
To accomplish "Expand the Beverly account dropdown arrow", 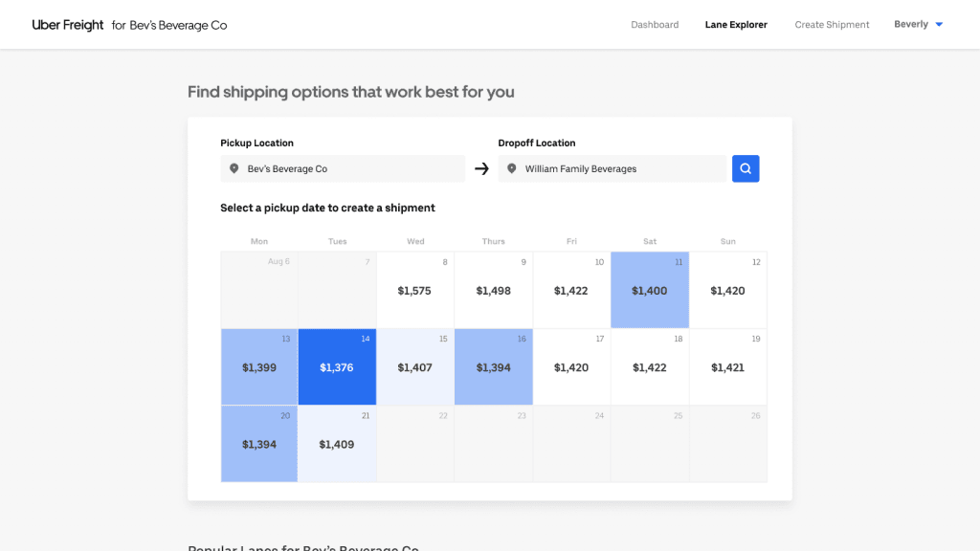I will click(939, 25).
